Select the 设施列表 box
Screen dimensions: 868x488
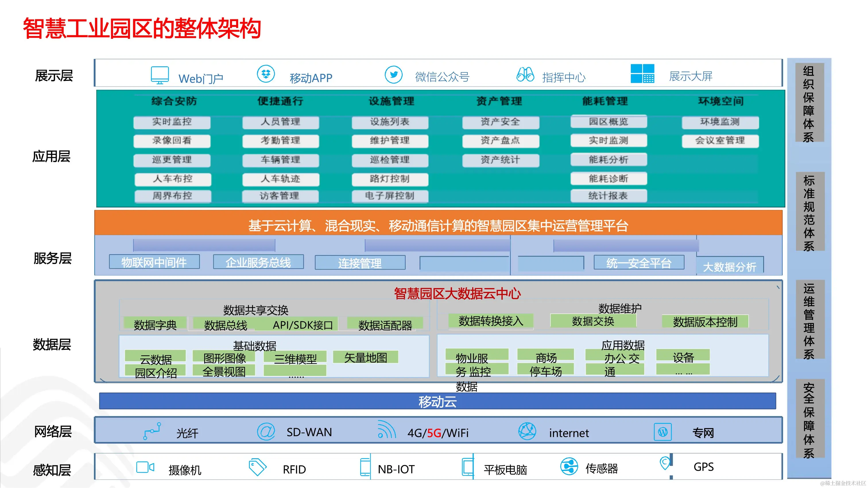point(390,122)
